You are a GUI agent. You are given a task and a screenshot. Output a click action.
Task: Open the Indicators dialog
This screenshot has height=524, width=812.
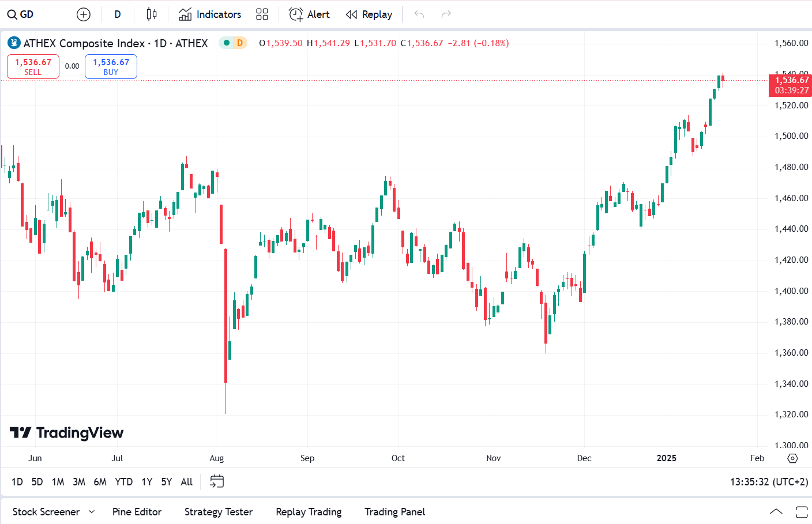click(210, 14)
